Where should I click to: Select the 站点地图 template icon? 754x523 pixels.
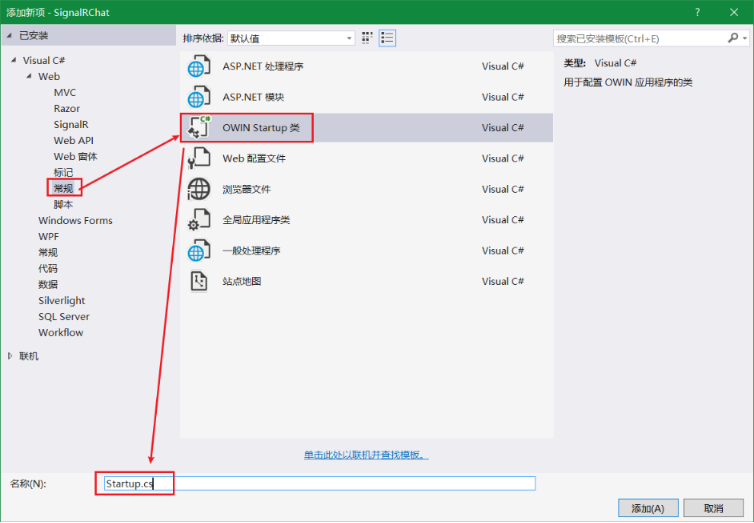click(x=199, y=281)
